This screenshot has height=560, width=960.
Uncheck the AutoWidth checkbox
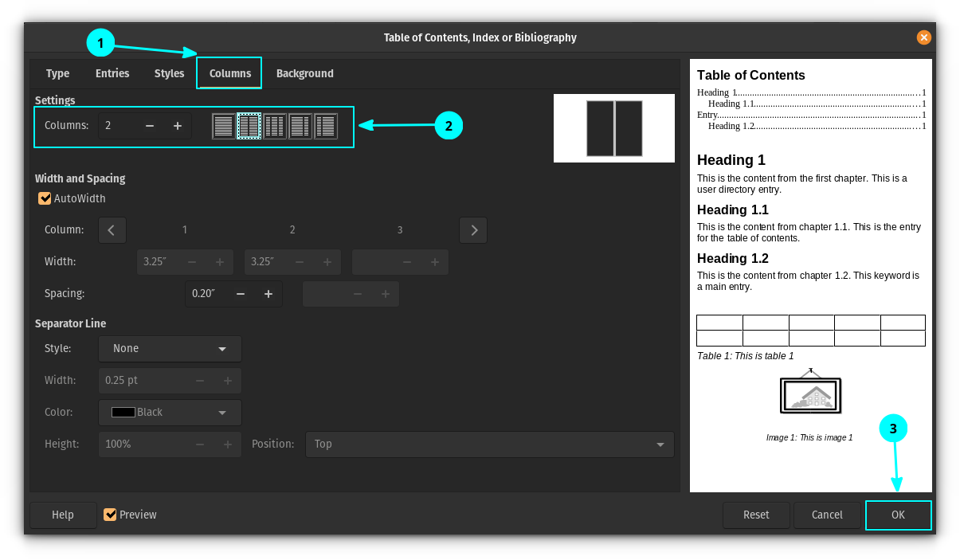click(x=45, y=198)
